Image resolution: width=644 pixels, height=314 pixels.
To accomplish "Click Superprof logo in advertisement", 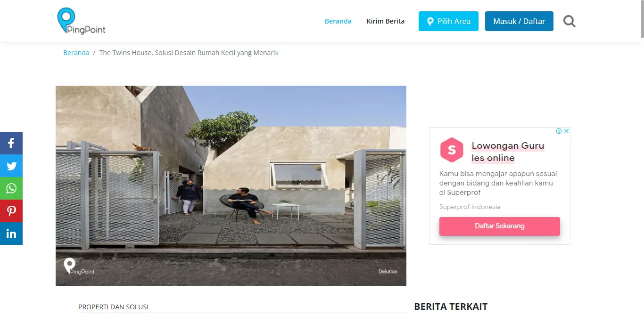I will coord(452,150).
